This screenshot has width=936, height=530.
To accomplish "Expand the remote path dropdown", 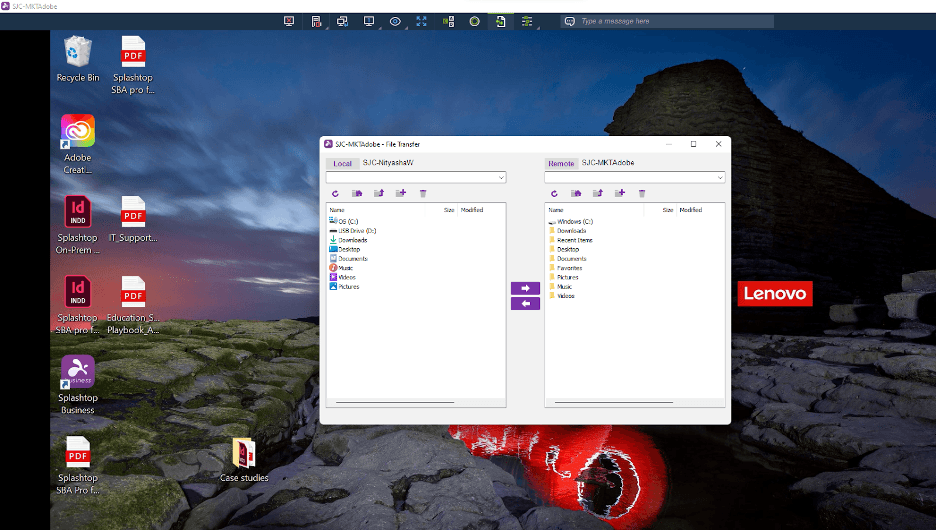I will click(718, 178).
